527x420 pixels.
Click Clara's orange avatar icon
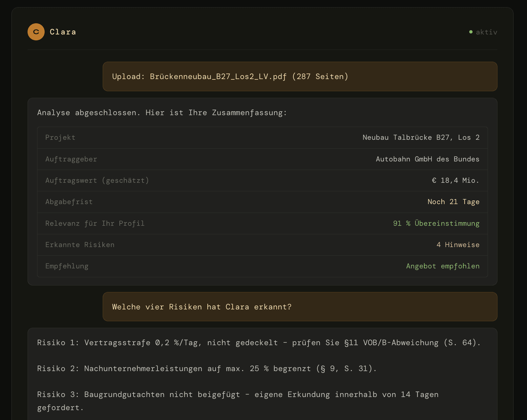click(x=36, y=32)
